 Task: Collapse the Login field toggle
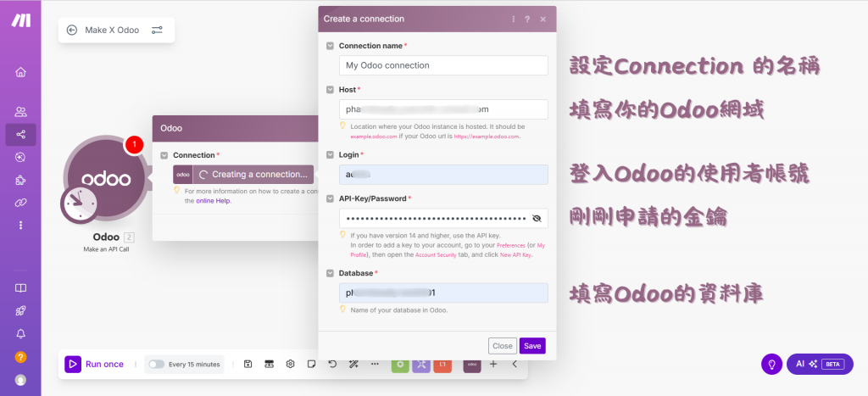pyautogui.click(x=330, y=154)
